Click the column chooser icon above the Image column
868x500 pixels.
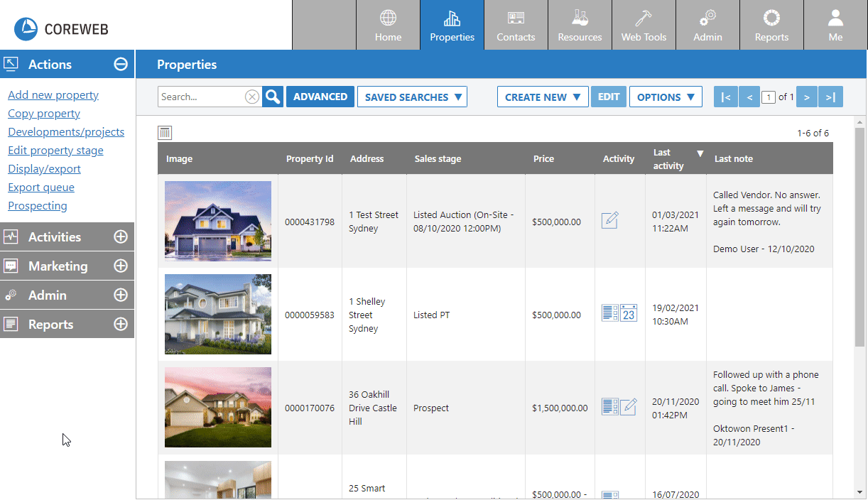[x=165, y=133]
